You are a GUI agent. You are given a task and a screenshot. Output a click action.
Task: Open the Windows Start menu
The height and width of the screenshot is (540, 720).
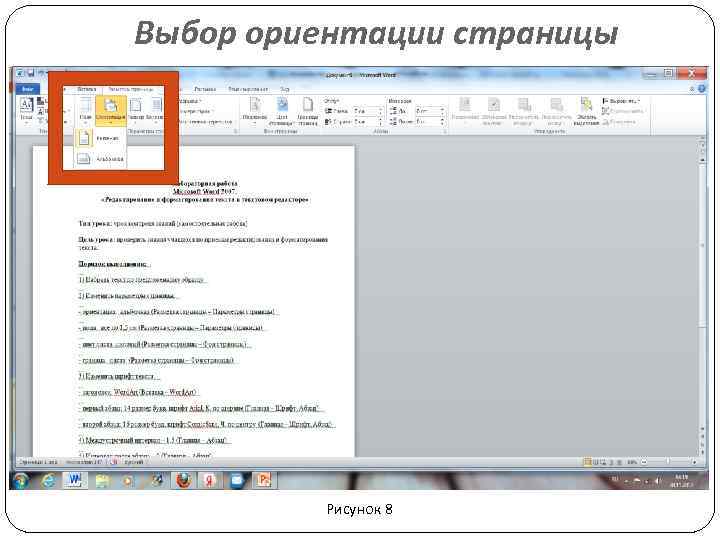point(21,480)
